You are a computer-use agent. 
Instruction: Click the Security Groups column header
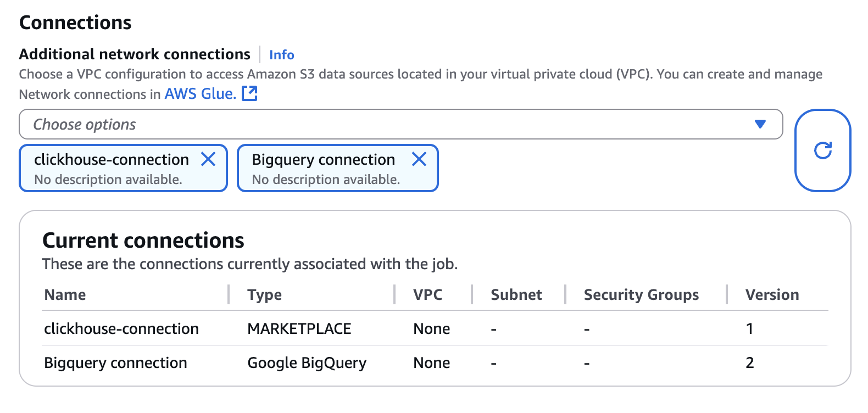tap(641, 295)
